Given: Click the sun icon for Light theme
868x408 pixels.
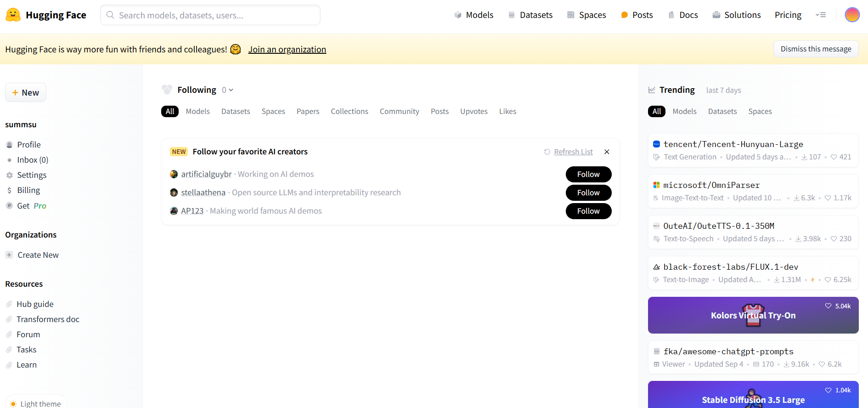Looking at the screenshot, I should [x=13, y=404].
